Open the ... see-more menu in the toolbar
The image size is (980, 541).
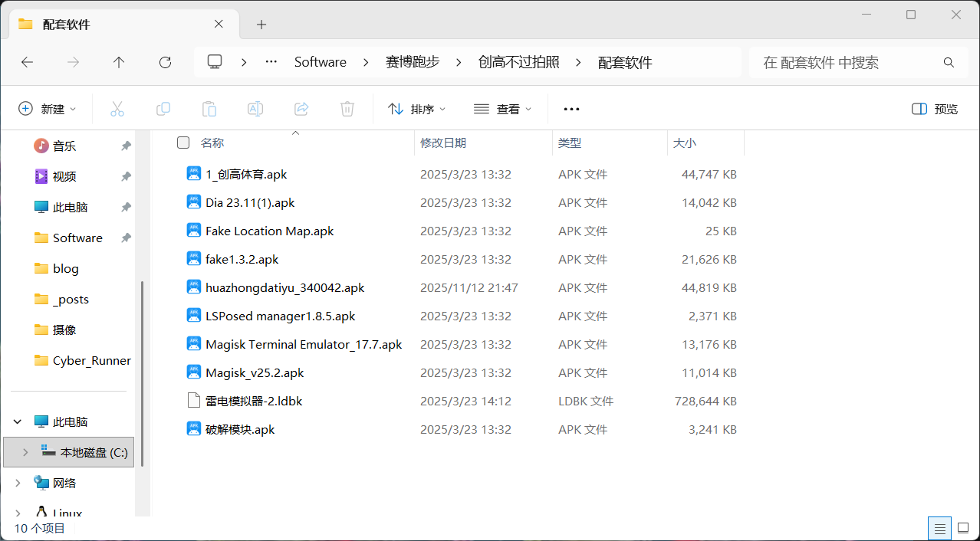[x=571, y=109]
